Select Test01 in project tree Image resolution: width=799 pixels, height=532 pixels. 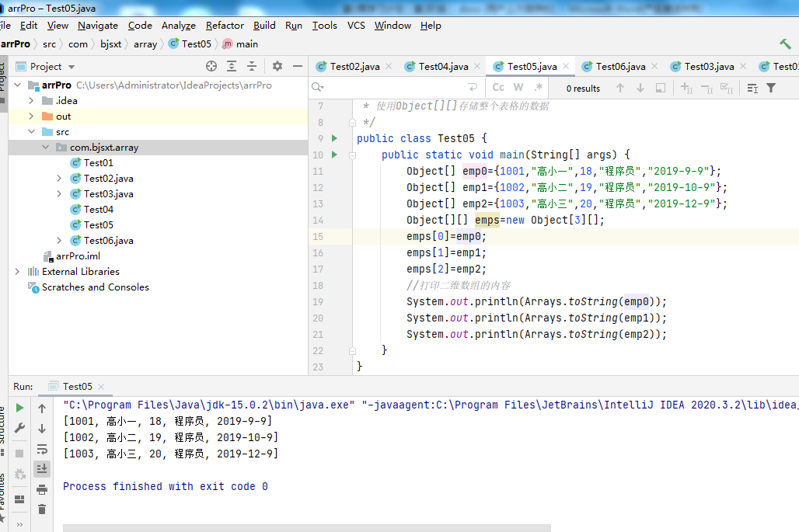[99, 163]
